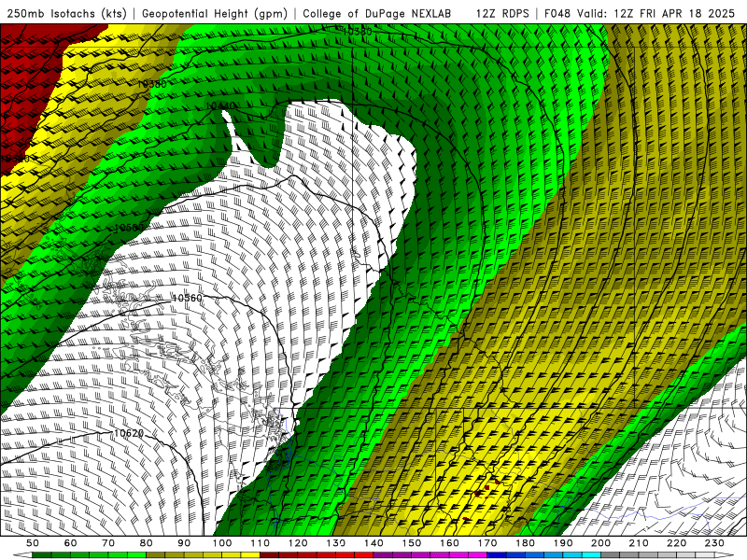The image size is (747, 560).
Task: Click the 50 value on the color scale
Action: coord(33,543)
